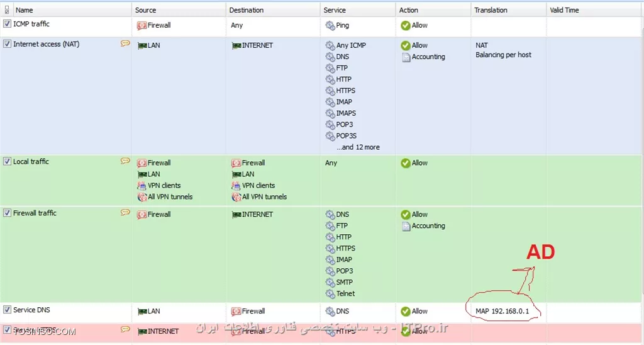Select the "Service DNS" rule name
Viewport: 644px width, 345px height.
pos(31,310)
